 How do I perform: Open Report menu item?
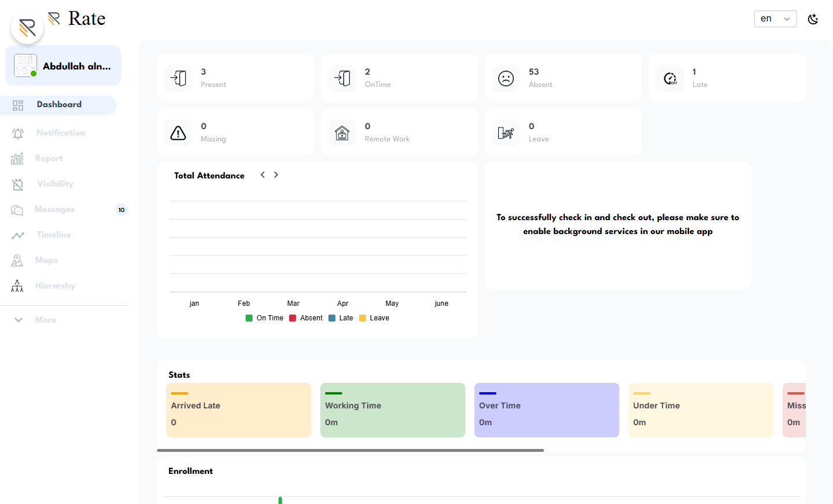click(x=49, y=158)
